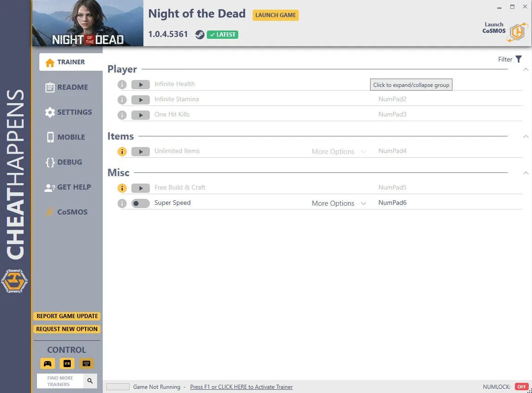The image size is (532, 393).
Task: Open the SETTINGS tab
Action: (x=68, y=112)
